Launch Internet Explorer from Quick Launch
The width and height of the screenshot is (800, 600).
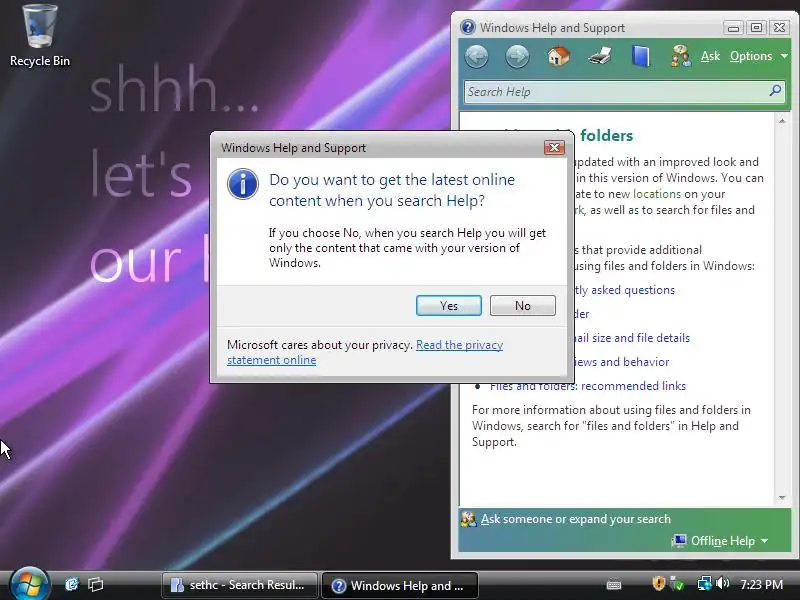pyautogui.click(x=72, y=584)
